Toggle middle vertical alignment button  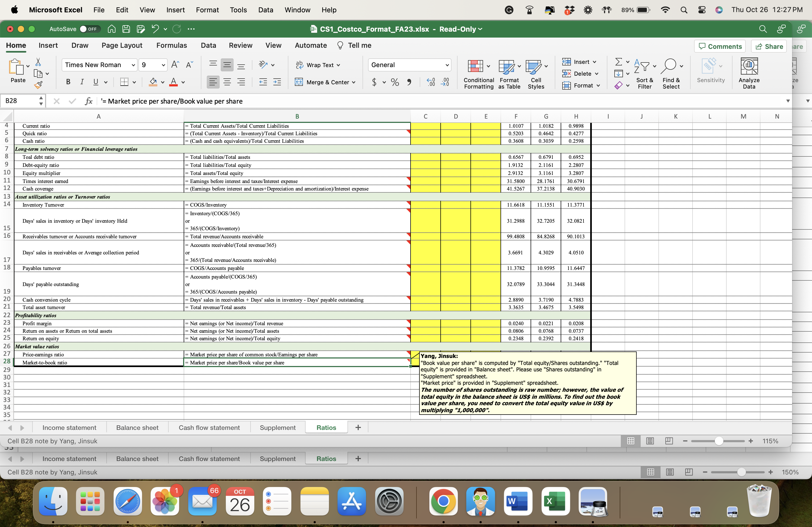(x=227, y=65)
